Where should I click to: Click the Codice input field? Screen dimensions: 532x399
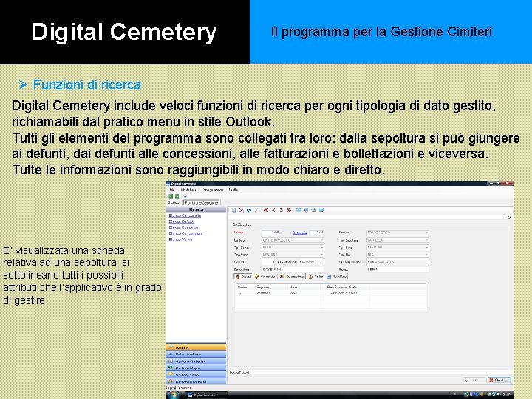tap(270, 233)
